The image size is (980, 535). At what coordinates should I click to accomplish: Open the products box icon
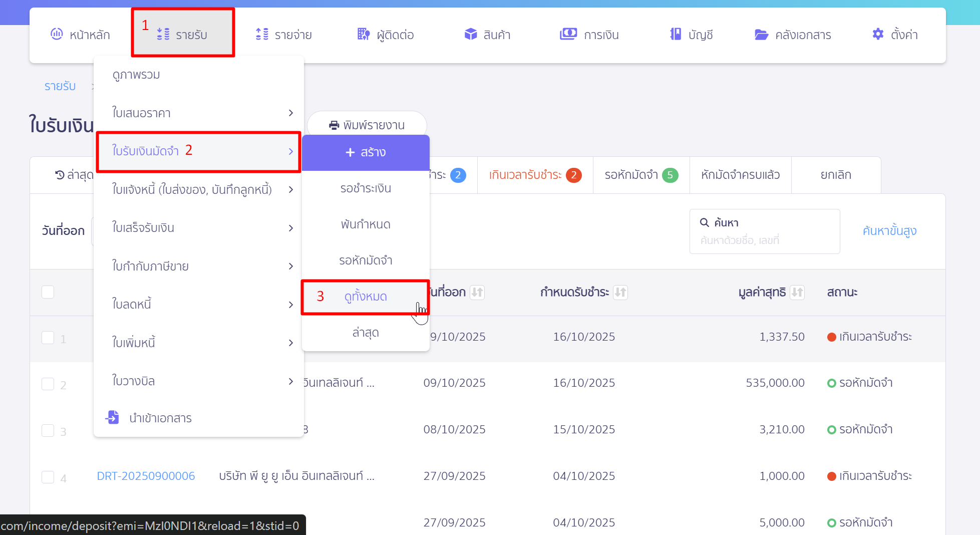click(471, 34)
